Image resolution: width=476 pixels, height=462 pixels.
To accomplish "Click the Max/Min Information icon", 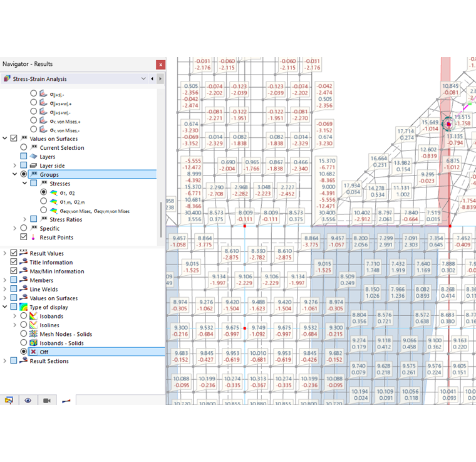I will [x=23, y=271].
